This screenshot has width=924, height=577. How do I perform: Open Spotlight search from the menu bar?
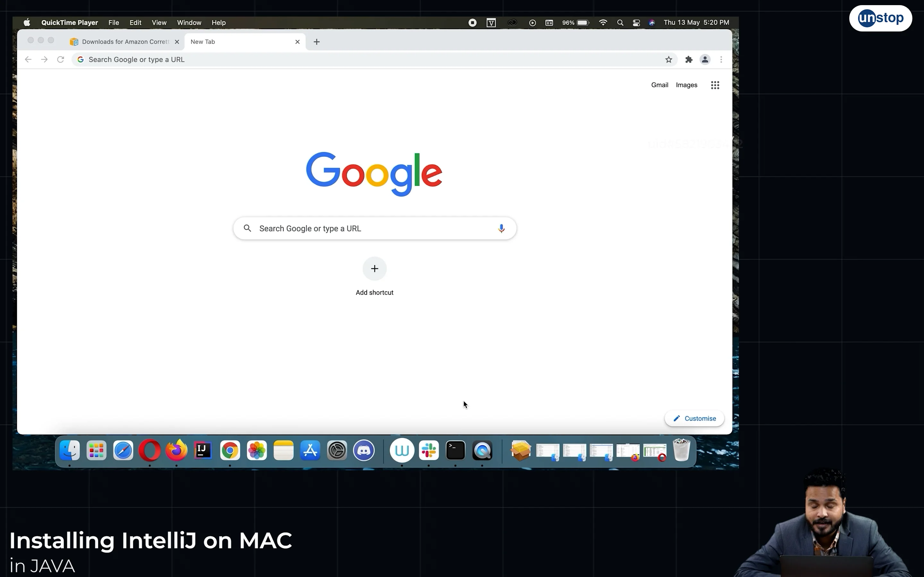tap(620, 22)
